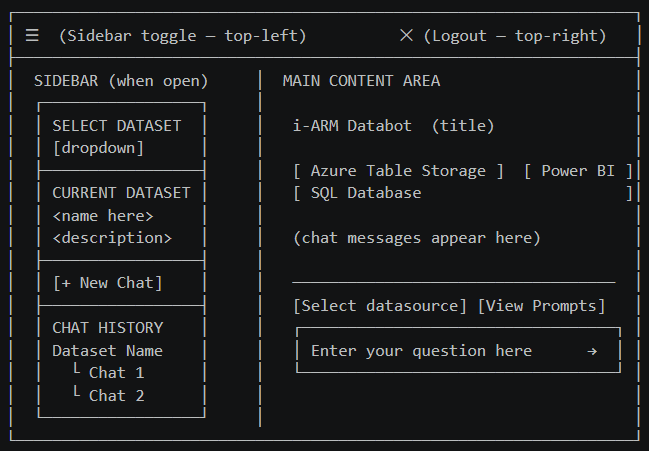Choose the Azure Table Storage source
This screenshot has height=451, width=649.
tap(398, 171)
